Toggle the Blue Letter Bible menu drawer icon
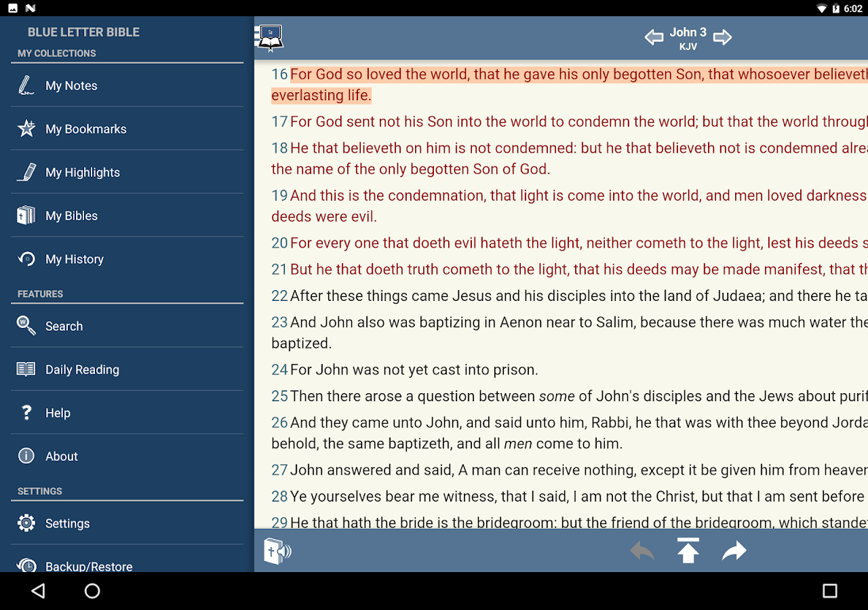 click(x=269, y=38)
